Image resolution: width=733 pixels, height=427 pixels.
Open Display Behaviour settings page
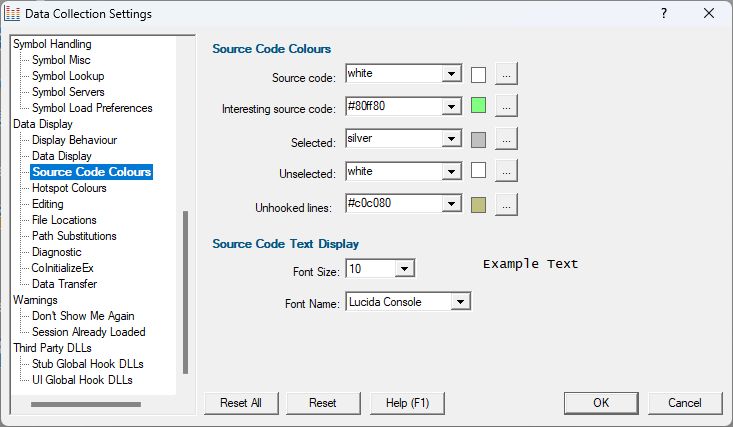pos(74,140)
